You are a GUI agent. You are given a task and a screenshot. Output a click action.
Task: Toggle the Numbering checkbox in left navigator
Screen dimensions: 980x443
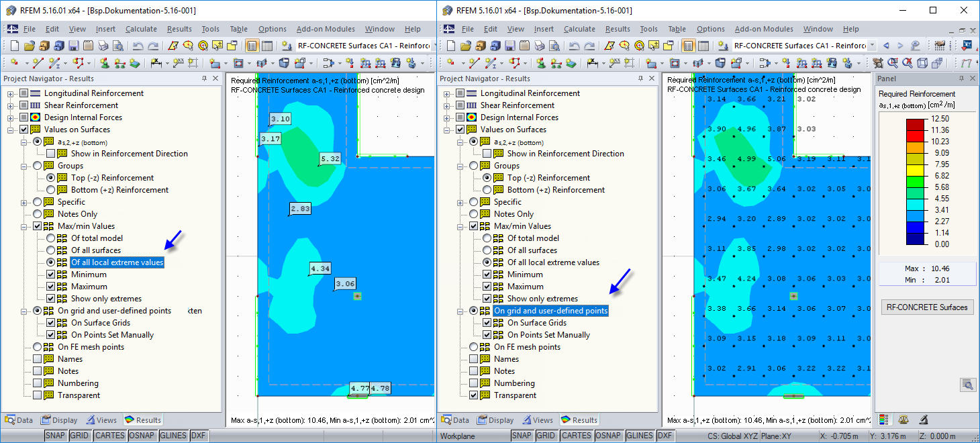[x=38, y=383]
